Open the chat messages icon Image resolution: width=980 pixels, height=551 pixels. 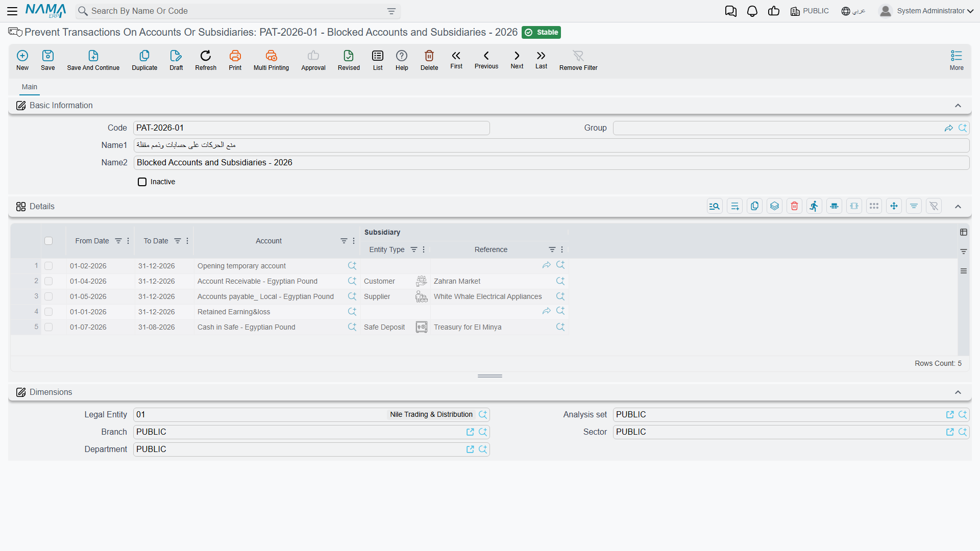click(x=730, y=11)
